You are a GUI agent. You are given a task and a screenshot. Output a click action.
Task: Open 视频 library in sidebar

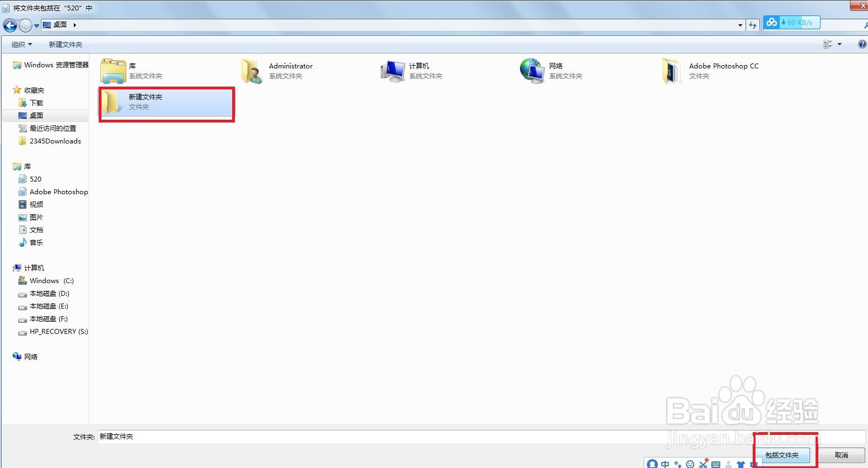point(31,204)
